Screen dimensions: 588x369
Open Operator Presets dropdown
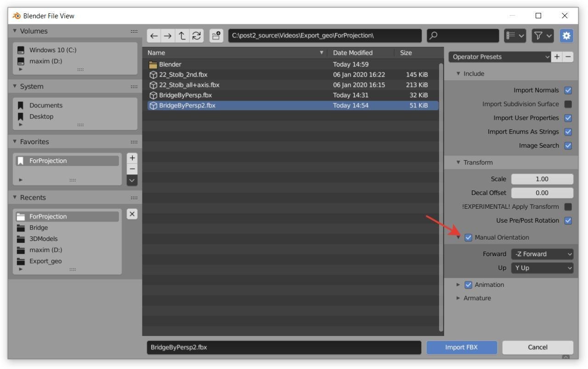tap(500, 57)
